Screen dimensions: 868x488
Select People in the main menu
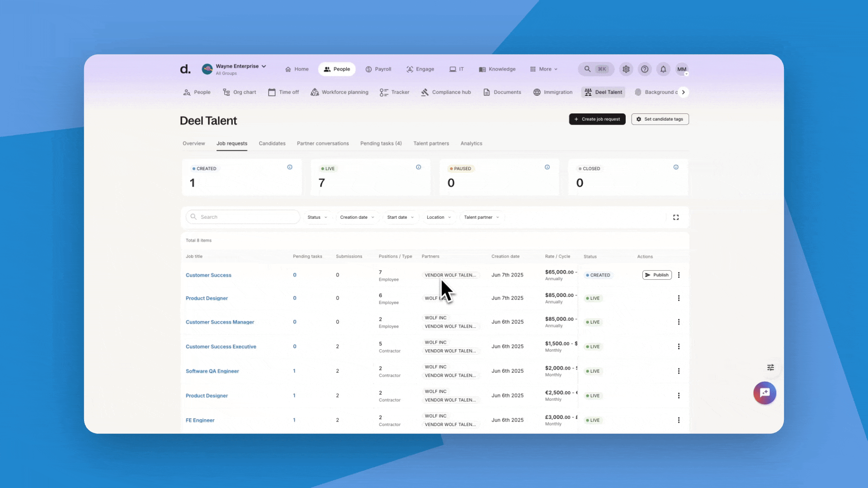[337, 69]
